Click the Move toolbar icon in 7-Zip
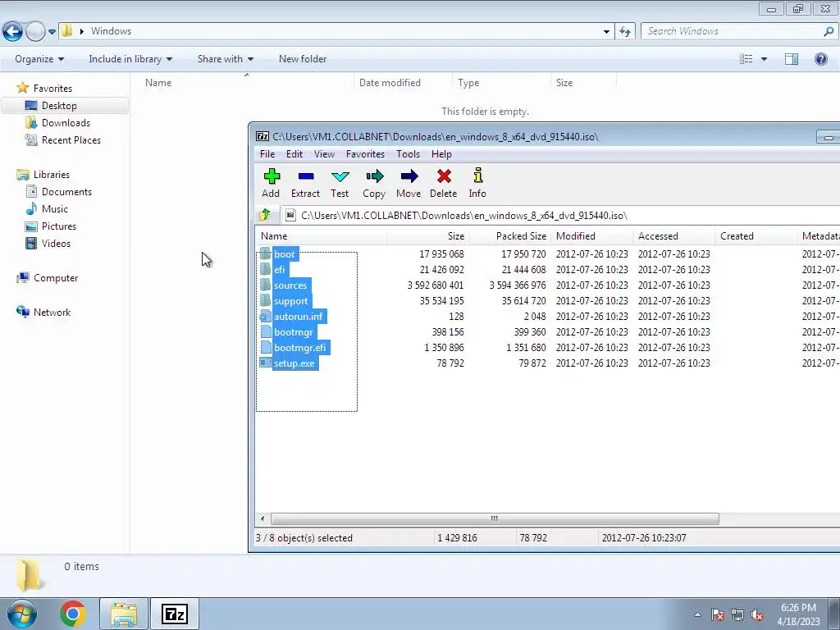This screenshot has width=840, height=630. pyautogui.click(x=409, y=176)
